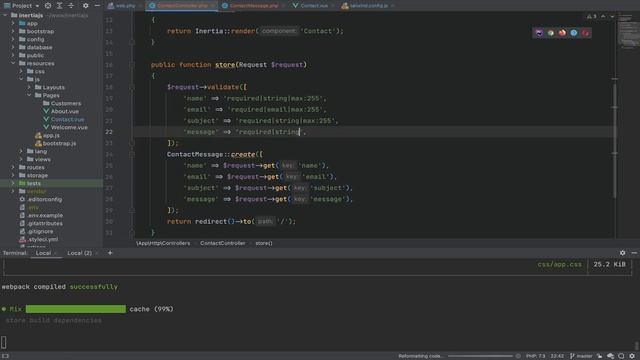
Task: Click App\Http\Controllers breadcrumb
Action: pyautogui.click(x=163, y=243)
